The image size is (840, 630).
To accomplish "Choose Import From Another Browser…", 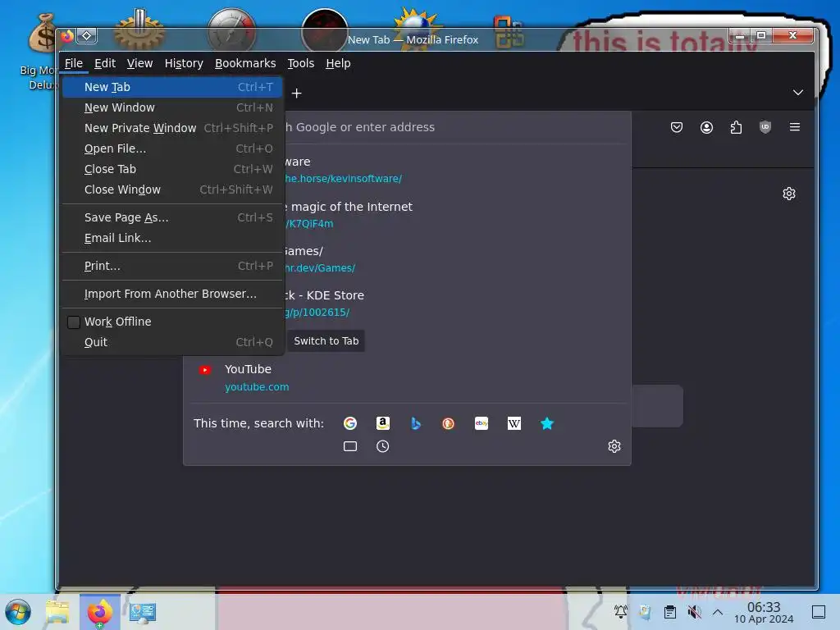I will pos(172,294).
